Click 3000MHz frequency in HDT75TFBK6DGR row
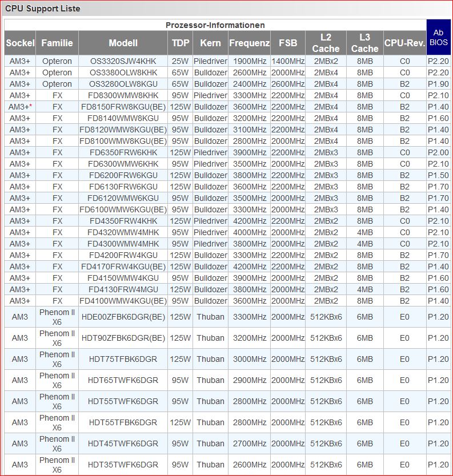Screen dimensions: 453x476 250,359
